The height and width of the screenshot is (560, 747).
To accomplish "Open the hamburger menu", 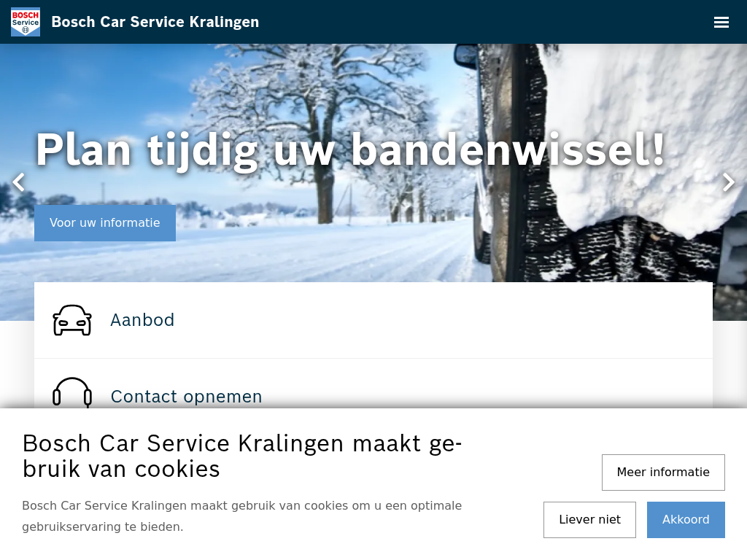I will coord(721,22).
